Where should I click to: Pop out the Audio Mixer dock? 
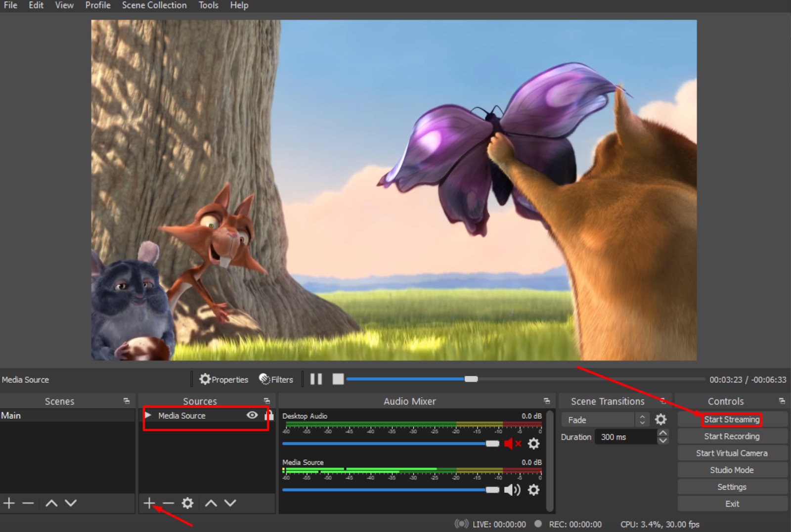(x=547, y=401)
